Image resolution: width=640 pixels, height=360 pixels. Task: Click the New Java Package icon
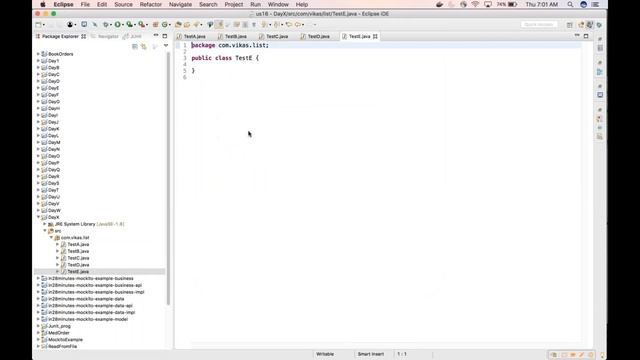pos(156,24)
